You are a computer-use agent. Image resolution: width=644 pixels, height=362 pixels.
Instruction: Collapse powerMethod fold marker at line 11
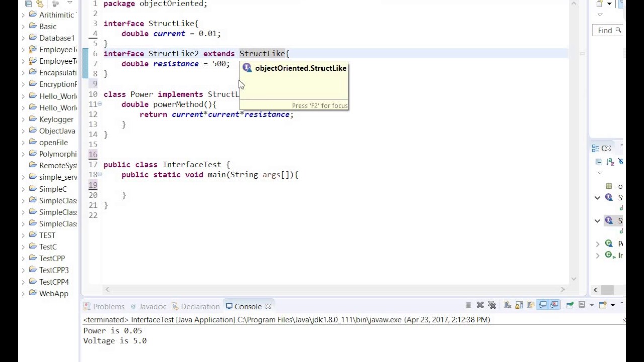tap(100, 104)
